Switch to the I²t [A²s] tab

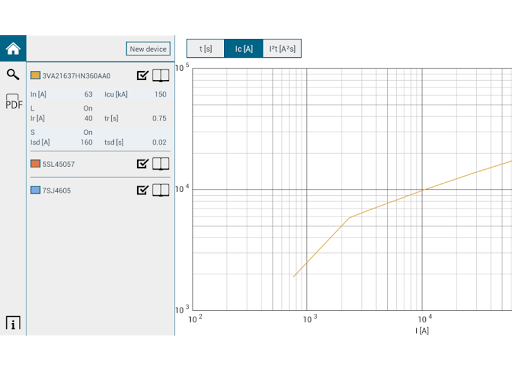[x=282, y=49]
